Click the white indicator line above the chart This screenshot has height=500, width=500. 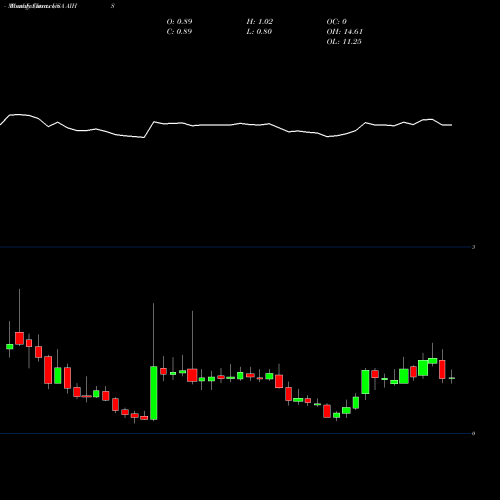[226, 125]
